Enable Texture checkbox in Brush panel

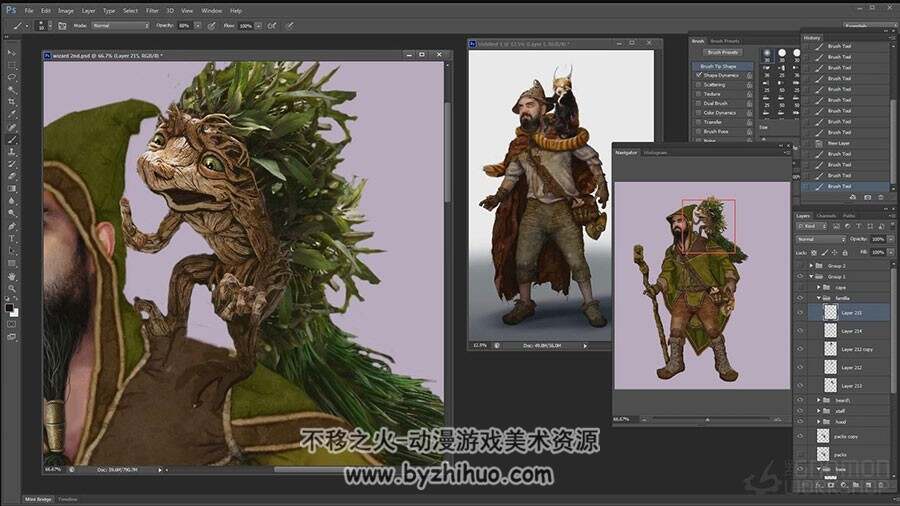pyautogui.click(x=699, y=94)
